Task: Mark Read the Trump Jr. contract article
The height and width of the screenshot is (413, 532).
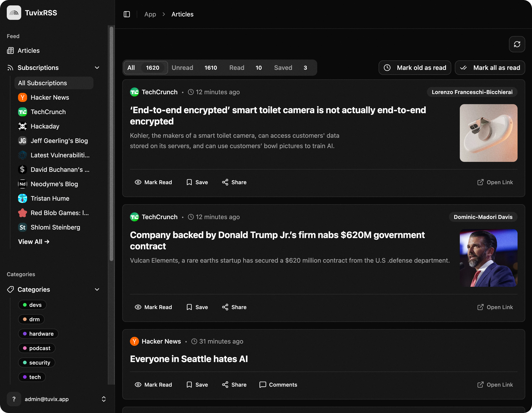Action: point(153,307)
